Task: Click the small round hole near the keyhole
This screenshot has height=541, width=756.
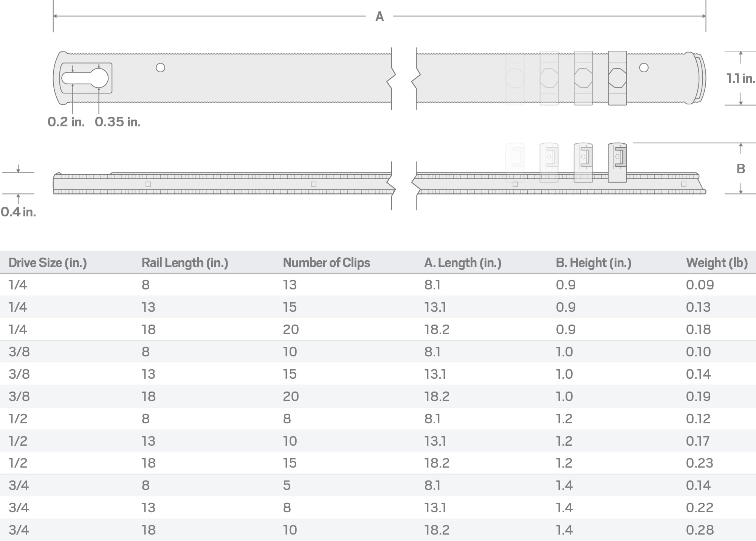Action: click(160, 68)
